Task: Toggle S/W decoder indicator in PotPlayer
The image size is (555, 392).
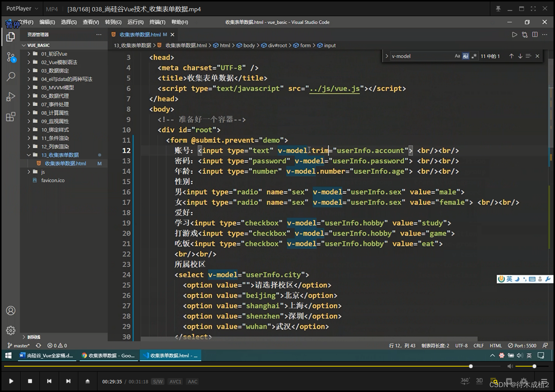Action: tap(158, 381)
